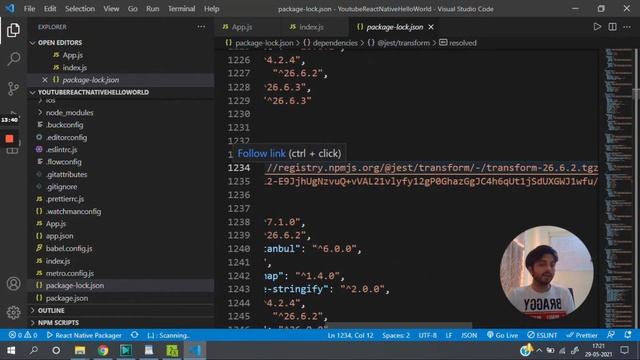
Task: Open Explorer views and more actions ellipsis
Action: pos(201,27)
